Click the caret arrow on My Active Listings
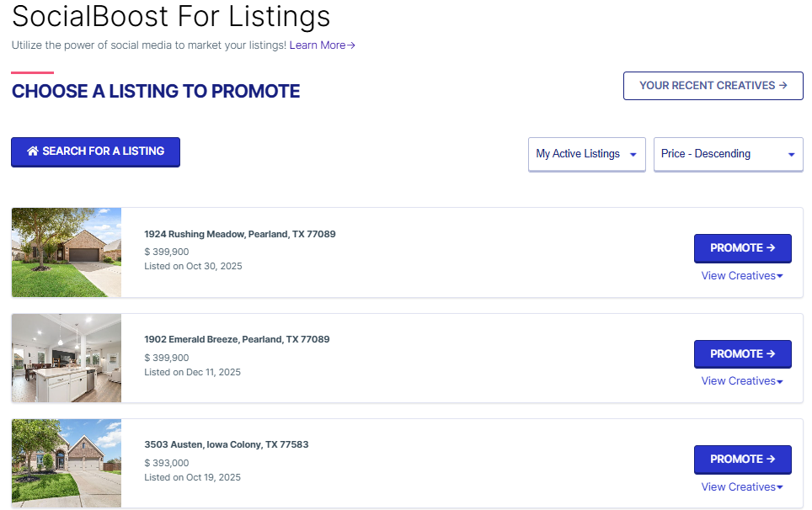Image resolution: width=812 pixels, height=510 pixels. 633,155
